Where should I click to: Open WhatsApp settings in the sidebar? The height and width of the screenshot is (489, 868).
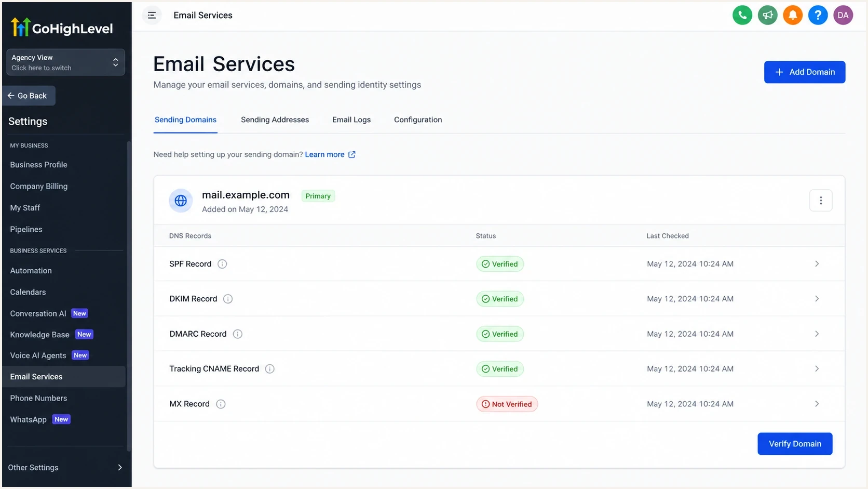[x=29, y=419]
